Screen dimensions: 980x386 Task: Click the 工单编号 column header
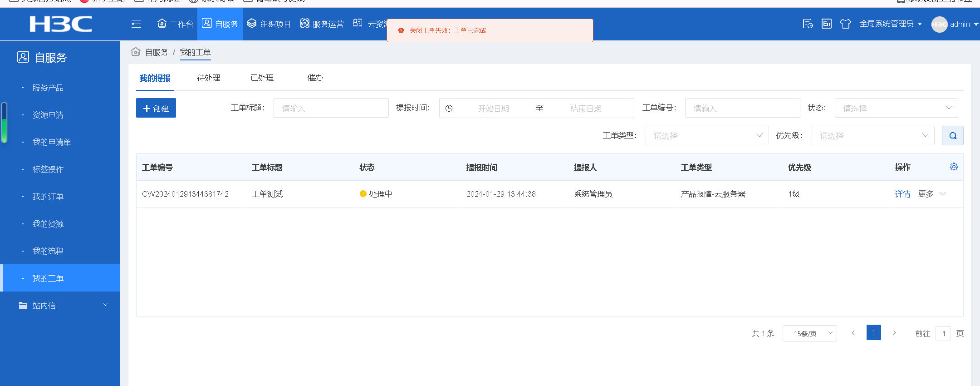click(157, 167)
